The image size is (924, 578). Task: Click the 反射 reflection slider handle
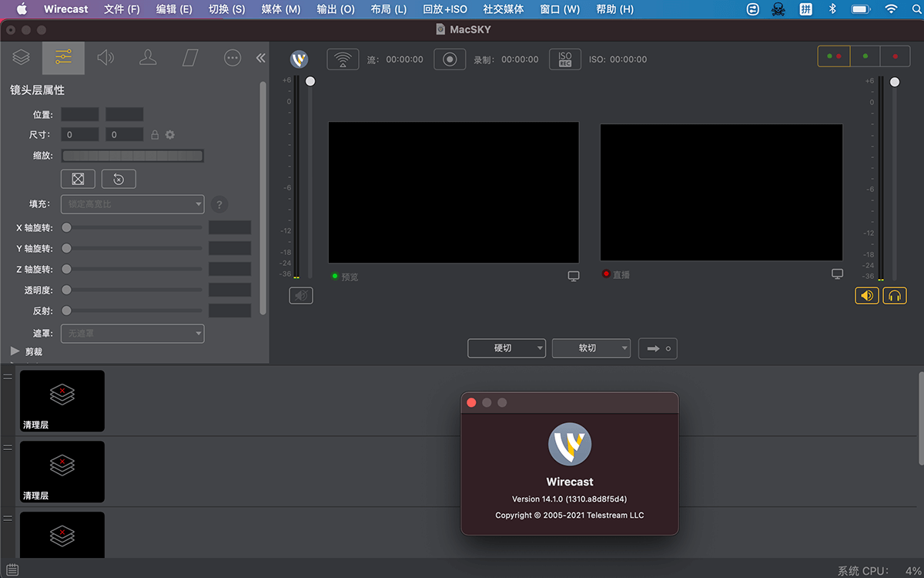click(x=67, y=311)
